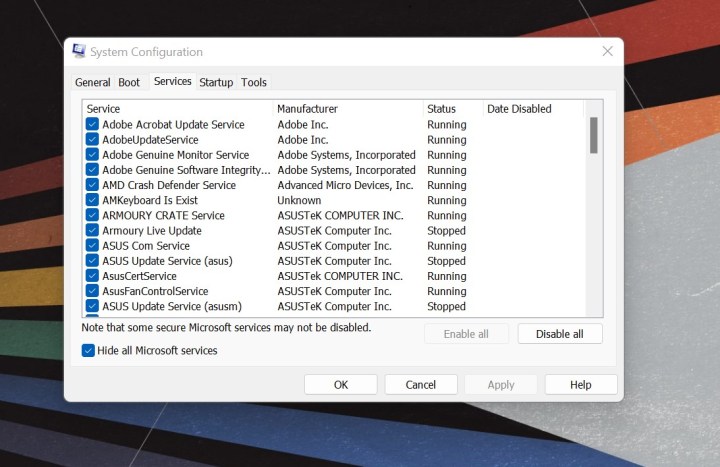Uncheck the Adobe Acrobat Update Service checkbox
The width and height of the screenshot is (720, 467).
[92, 124]
